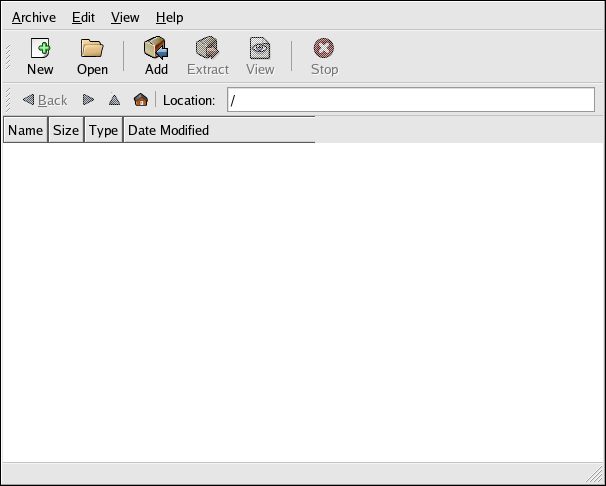The width and height of the screenshot is (606, 486).
Task: Click the up-one-level triangle icon
Action: [114, 100]
